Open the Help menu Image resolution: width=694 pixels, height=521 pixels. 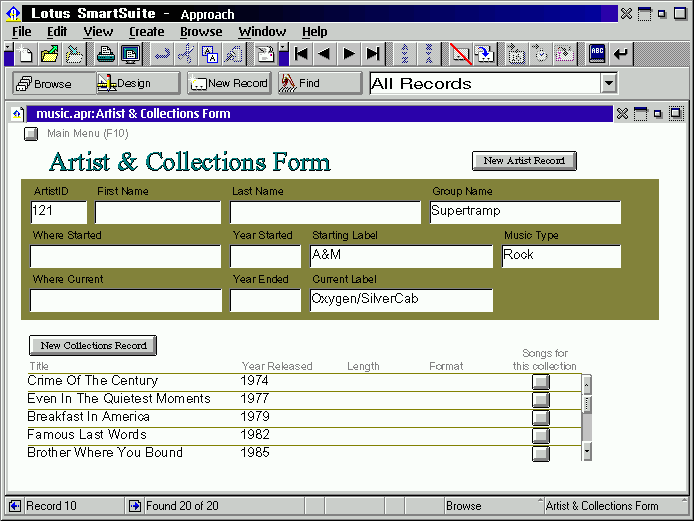coord(315,32)
